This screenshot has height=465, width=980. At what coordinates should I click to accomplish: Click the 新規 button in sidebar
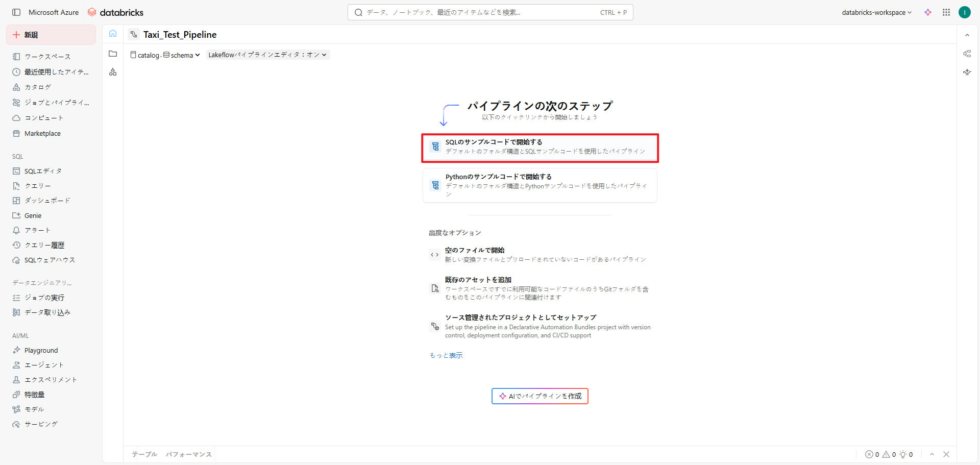[51, 35]
